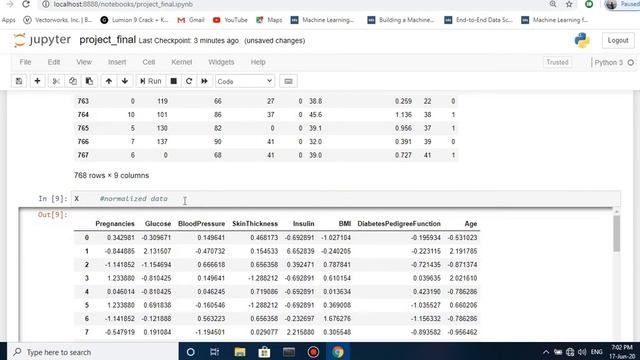Run the selected cell
This screenshot has height=360, width=640.
[x=151, y=81]
